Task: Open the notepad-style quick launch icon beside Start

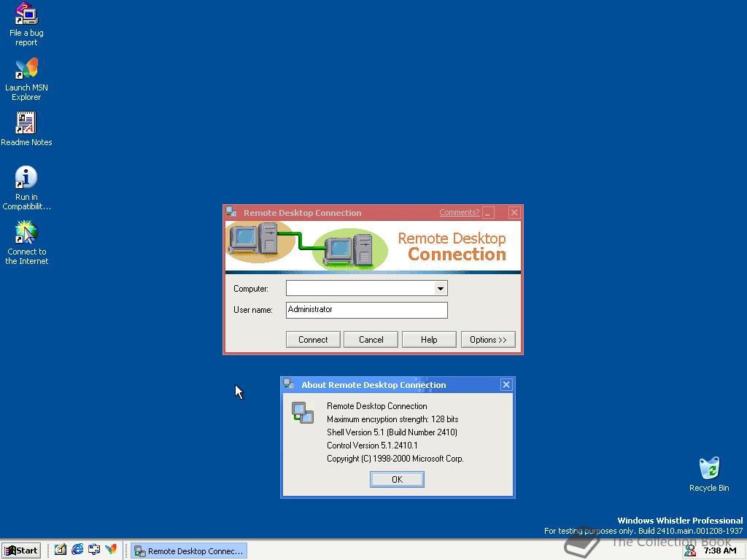Action: tap(60, 550)
